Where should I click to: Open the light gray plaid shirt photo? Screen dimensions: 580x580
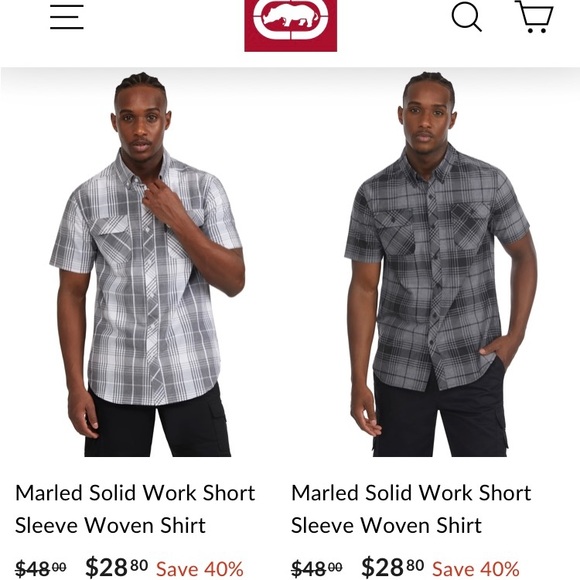click(147, 264)
